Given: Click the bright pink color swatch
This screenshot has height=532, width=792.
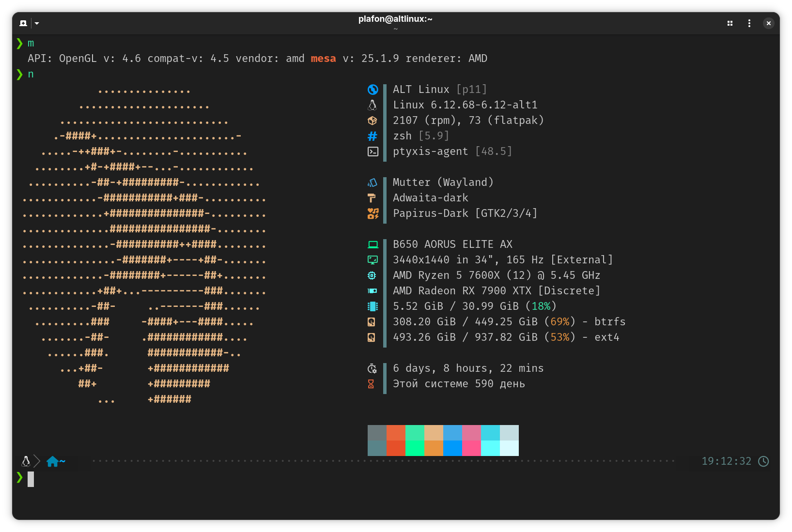Looking at the screenshot, I should tap(471, 448).
